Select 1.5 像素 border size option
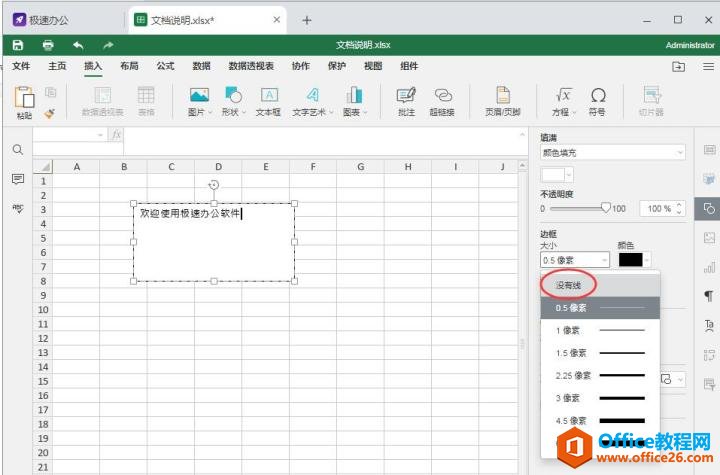The height and width of the screenshot is (475, 720). pos(600,353)
